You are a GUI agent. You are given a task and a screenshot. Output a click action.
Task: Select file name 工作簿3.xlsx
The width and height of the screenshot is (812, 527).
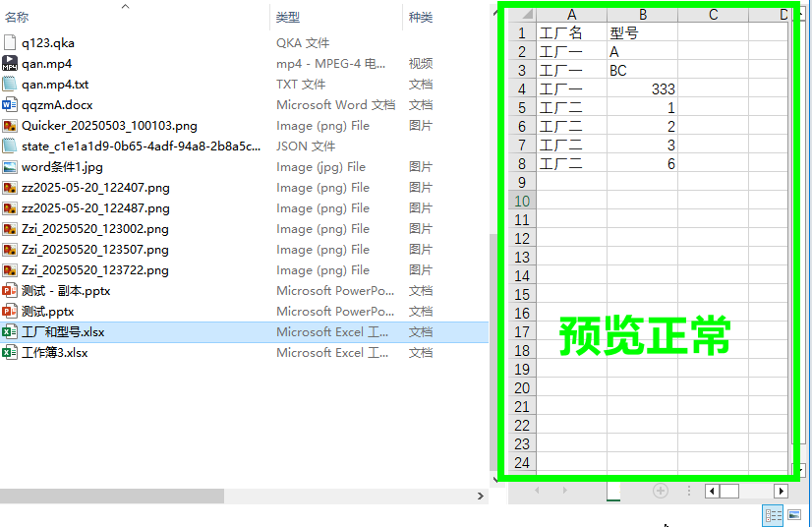pos(54,353)
